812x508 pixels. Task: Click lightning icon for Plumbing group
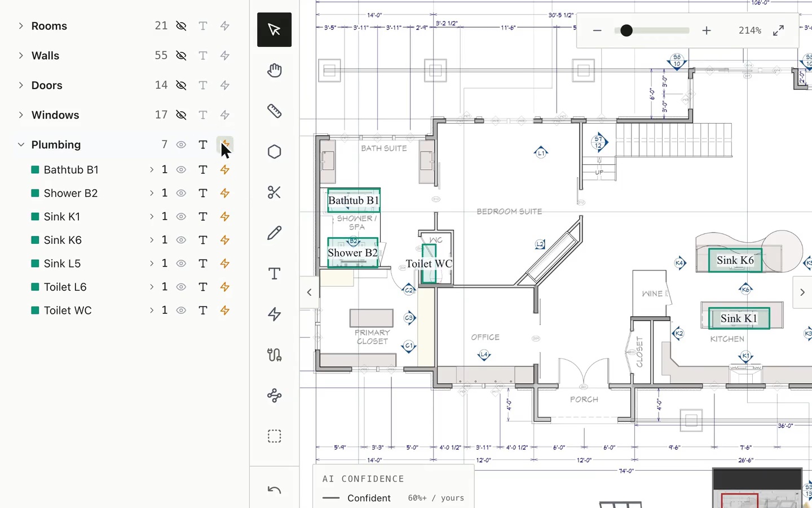click(x=225, y=144)
